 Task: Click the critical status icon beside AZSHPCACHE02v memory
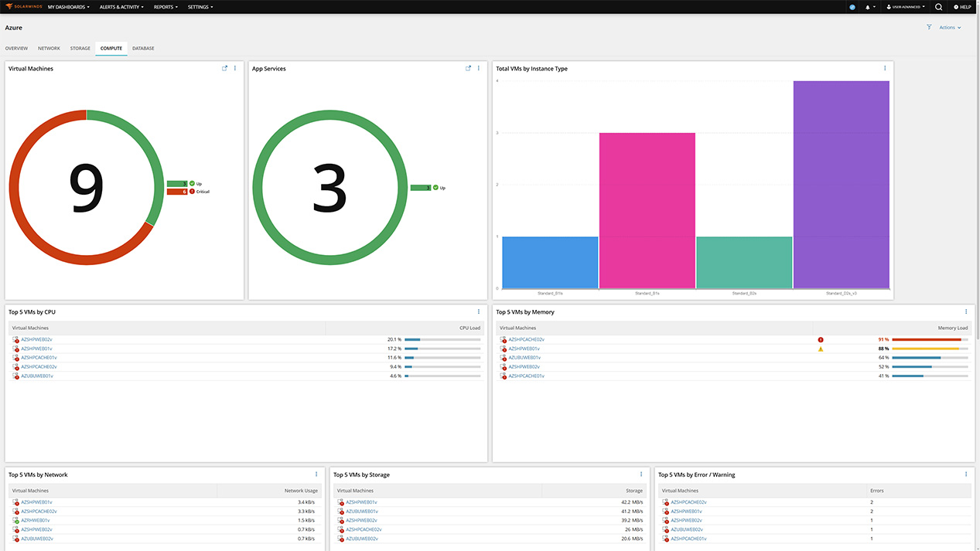pos(821,339)
